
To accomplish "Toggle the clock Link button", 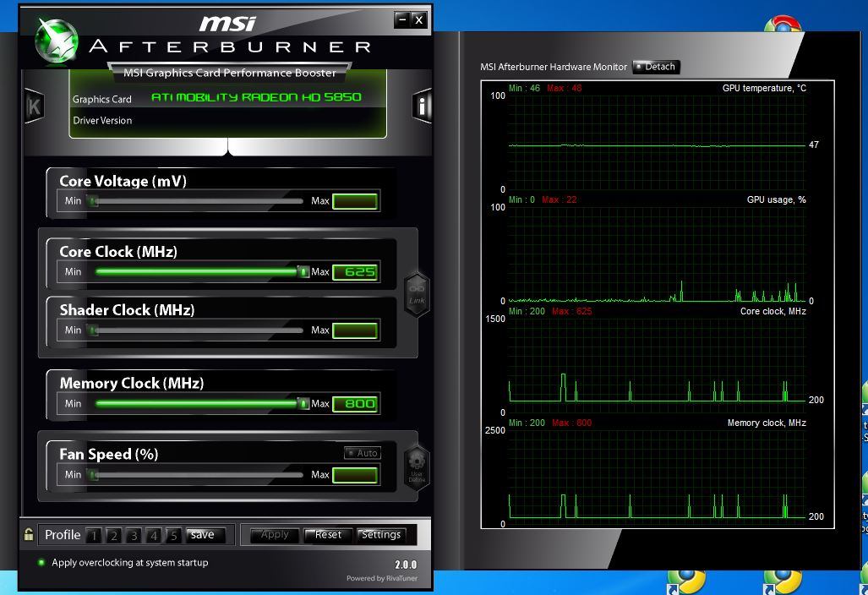I will (417, 294).
